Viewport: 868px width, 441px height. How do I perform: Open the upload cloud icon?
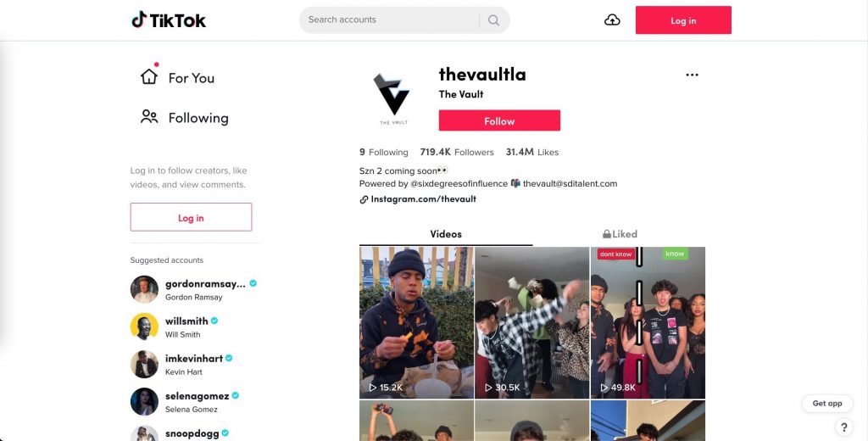click(x=612, y=20)
